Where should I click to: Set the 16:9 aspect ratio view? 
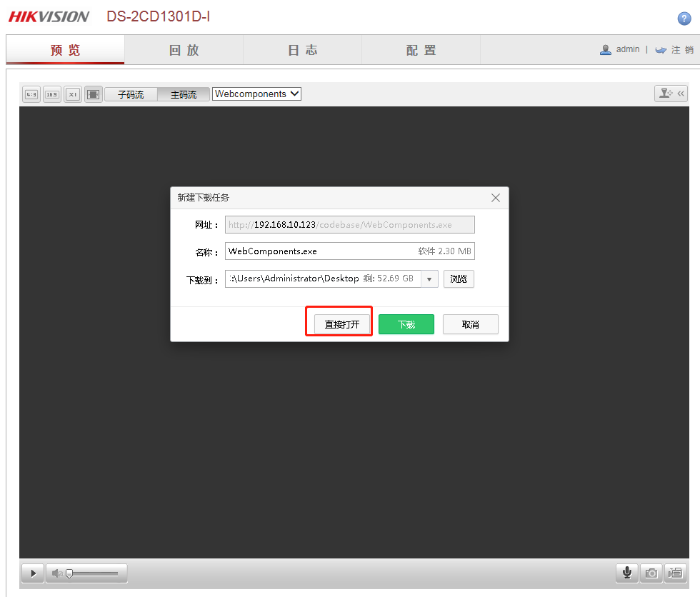(52, 94)
